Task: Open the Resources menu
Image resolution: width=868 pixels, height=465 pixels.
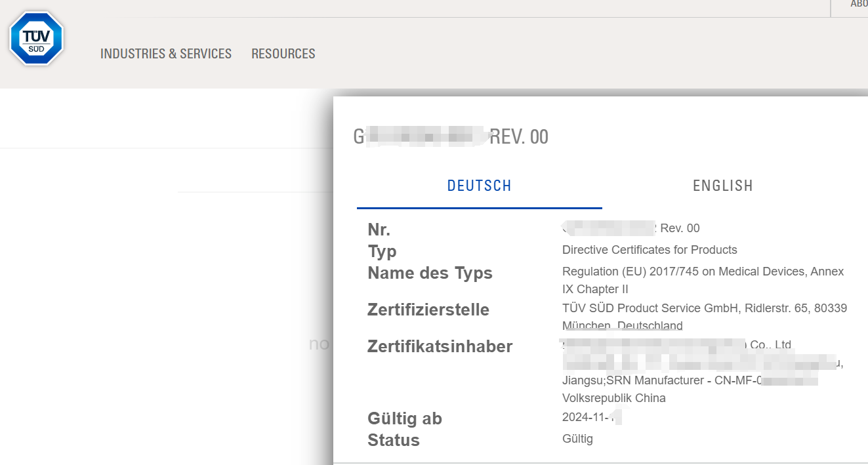Action: pyautogui.click(x=283, y=54)
